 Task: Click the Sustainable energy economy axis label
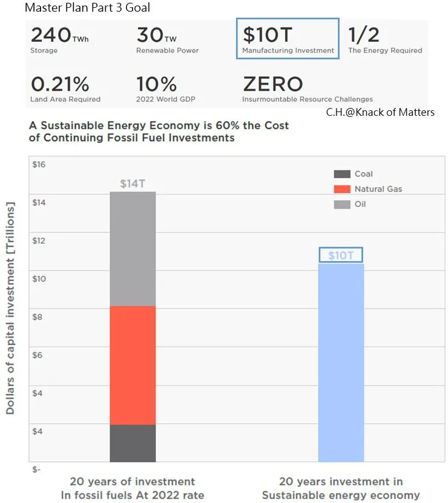(341, 488)
